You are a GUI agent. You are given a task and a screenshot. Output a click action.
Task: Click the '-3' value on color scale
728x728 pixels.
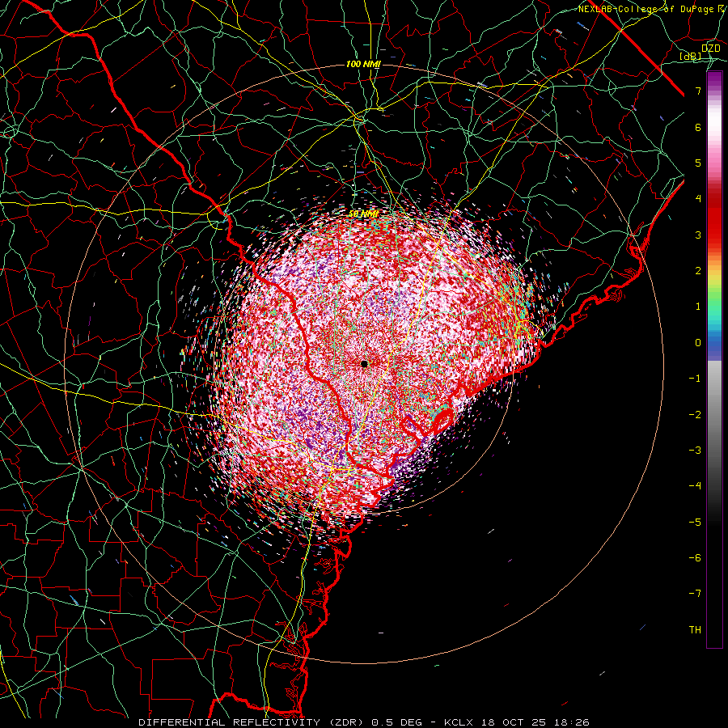[x=695, y=451]
